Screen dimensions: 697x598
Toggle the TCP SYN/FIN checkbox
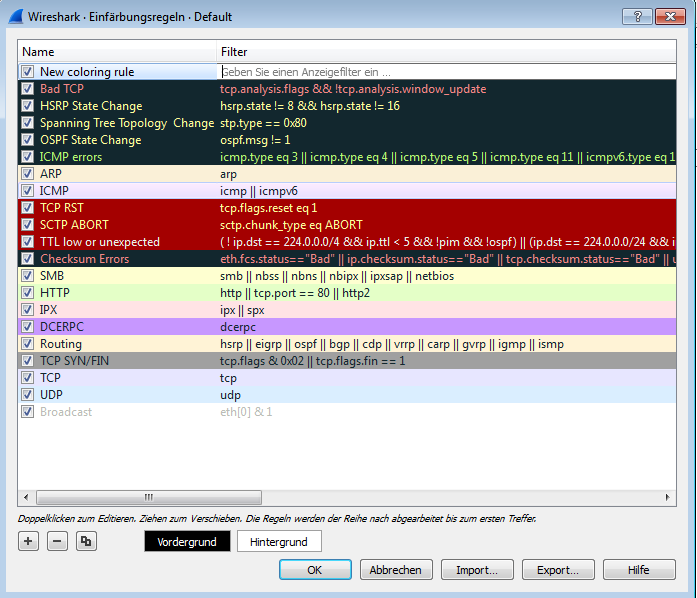[28, 361]
